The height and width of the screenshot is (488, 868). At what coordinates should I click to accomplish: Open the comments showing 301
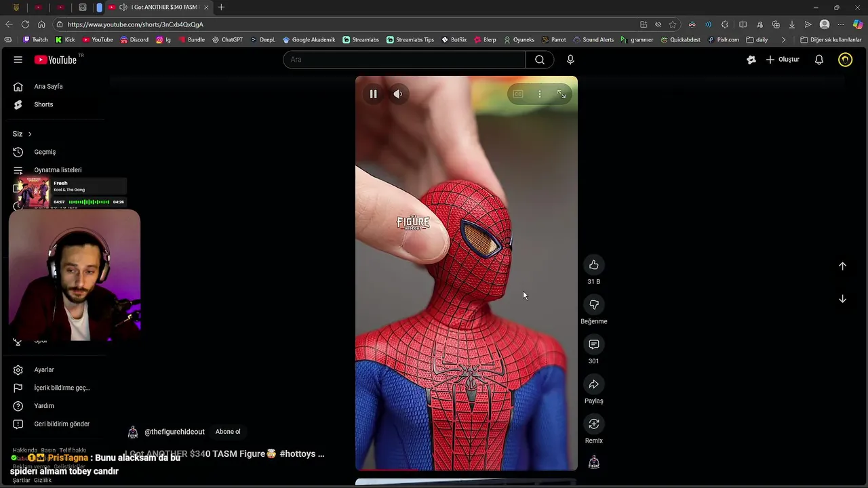(594, 344)
